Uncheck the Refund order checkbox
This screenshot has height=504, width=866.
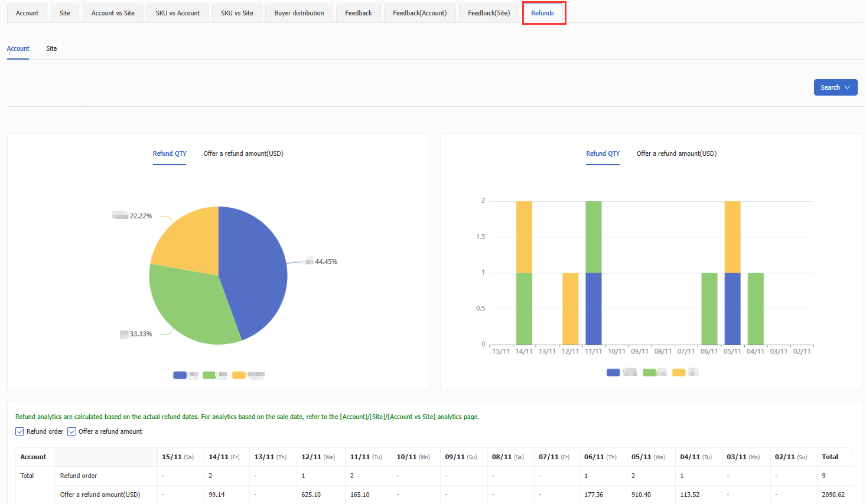pyautogui.click(x=19, y=431)
